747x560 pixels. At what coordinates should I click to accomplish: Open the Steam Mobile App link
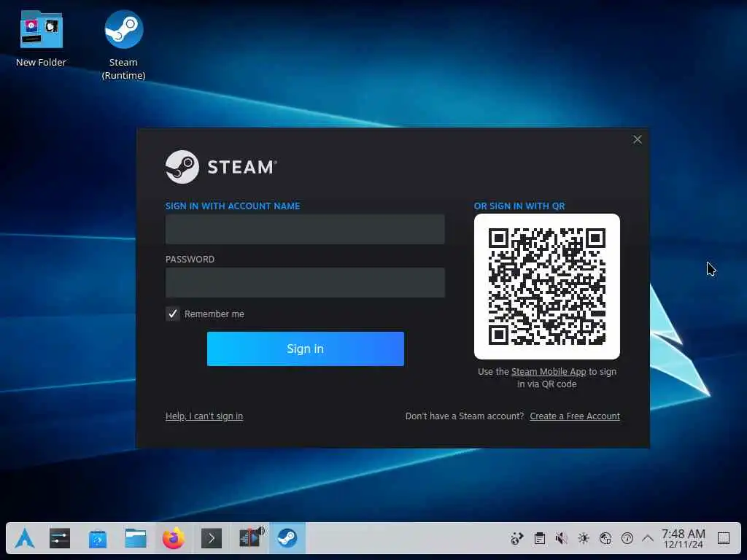tap(549, 371)
